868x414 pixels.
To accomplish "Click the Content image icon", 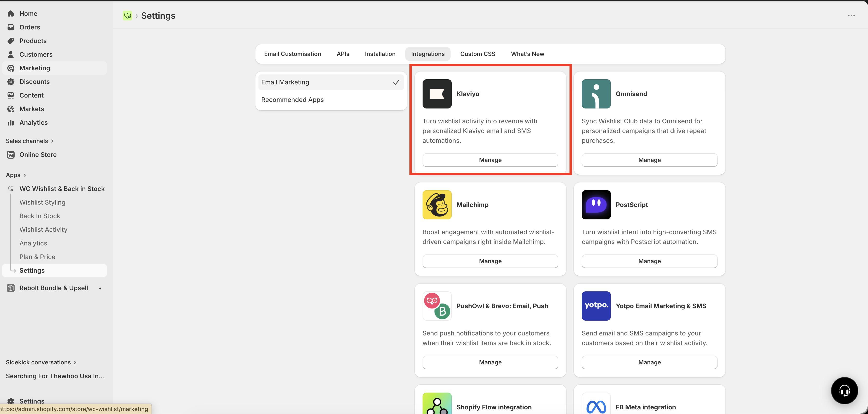I will pos(11,95).
